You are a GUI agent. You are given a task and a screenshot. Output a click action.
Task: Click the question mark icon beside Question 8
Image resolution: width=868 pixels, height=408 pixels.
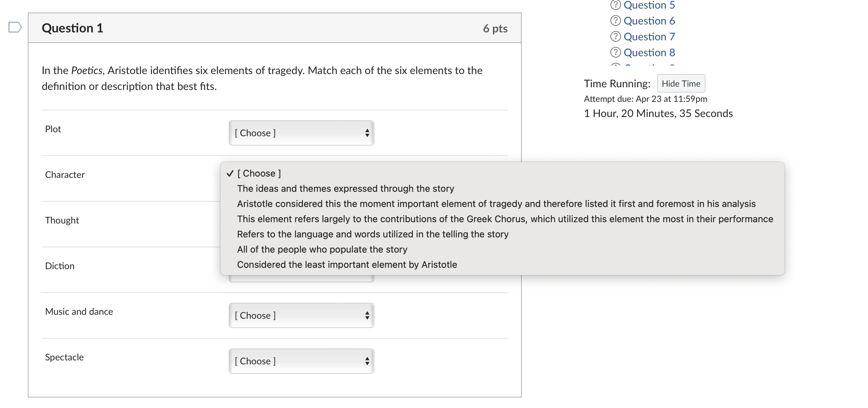[x=615, y=52]
